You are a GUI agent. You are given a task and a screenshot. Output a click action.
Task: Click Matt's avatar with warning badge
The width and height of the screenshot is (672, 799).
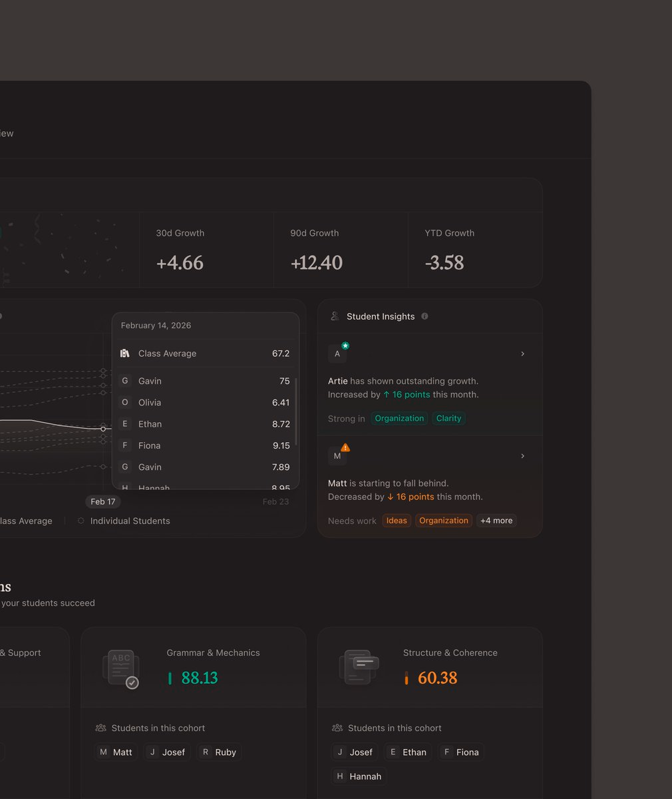337,456
